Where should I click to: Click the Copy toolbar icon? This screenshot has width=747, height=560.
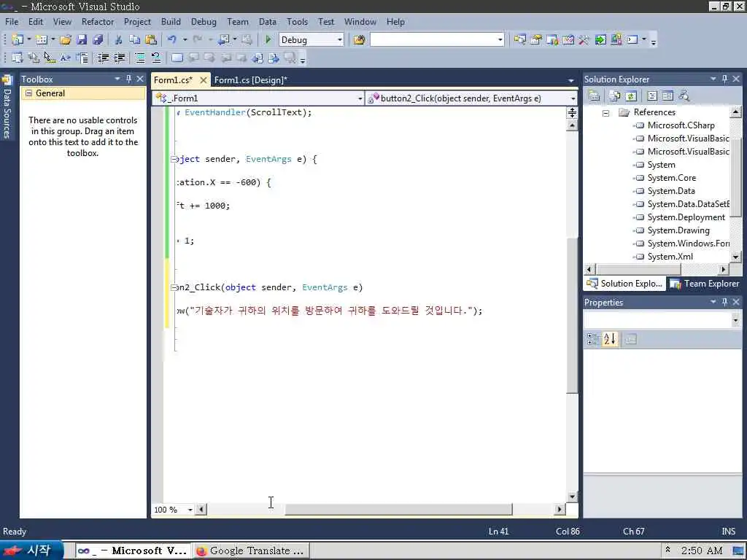pyautogui.click(x=135, y=40)
